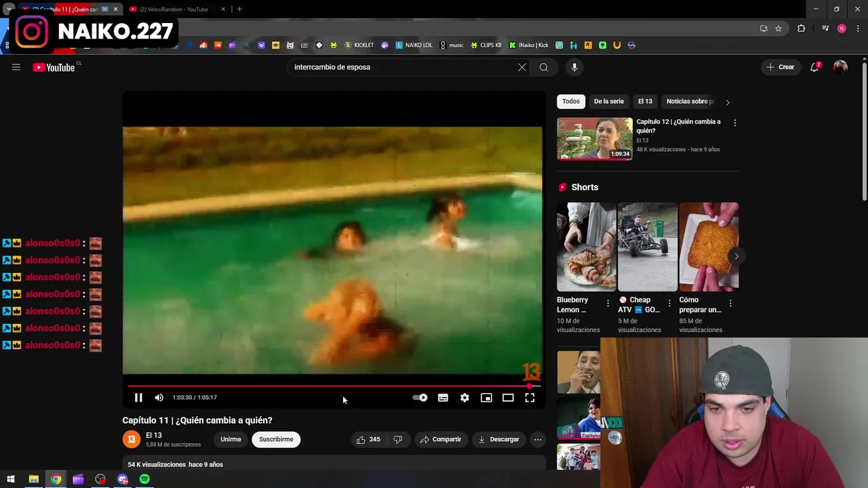The image size is (868, 488).
Task: Open options for Blueberry Lemon short
Action: coord(608,303)
